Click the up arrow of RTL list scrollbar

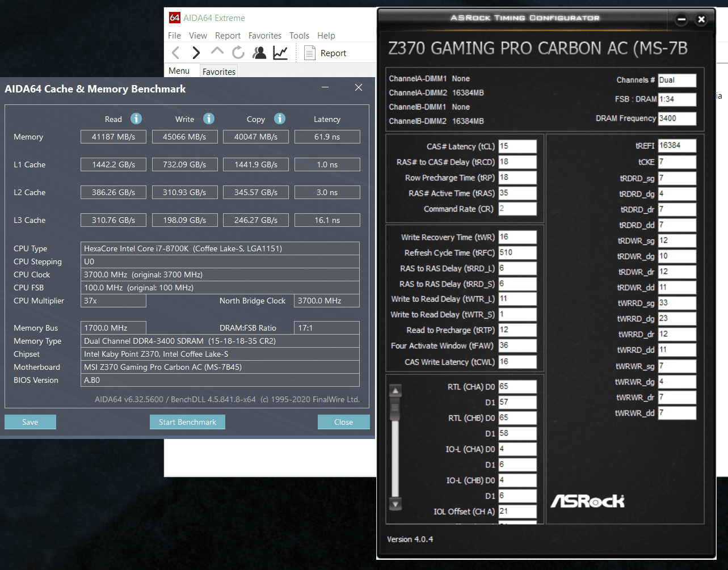point(395,390)
